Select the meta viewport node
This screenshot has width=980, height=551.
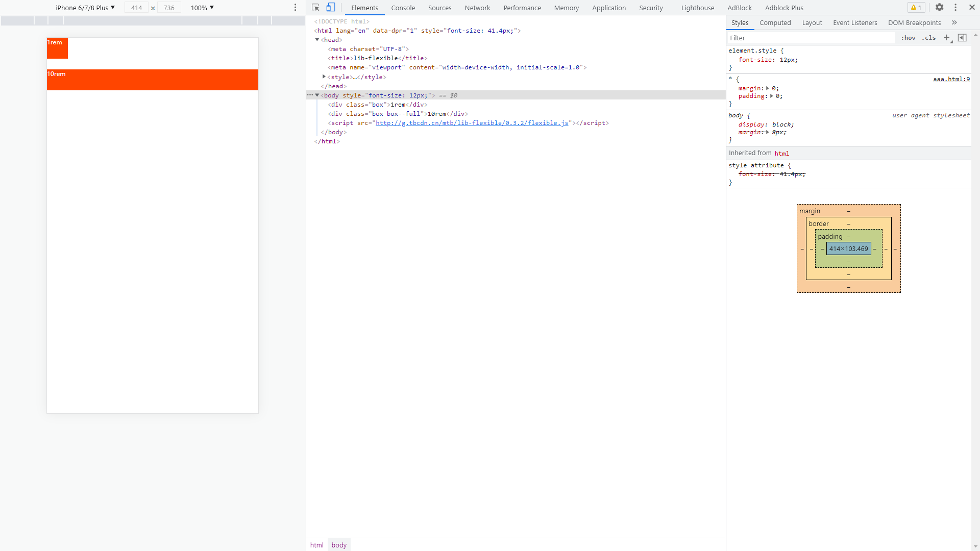coord(457,67)
